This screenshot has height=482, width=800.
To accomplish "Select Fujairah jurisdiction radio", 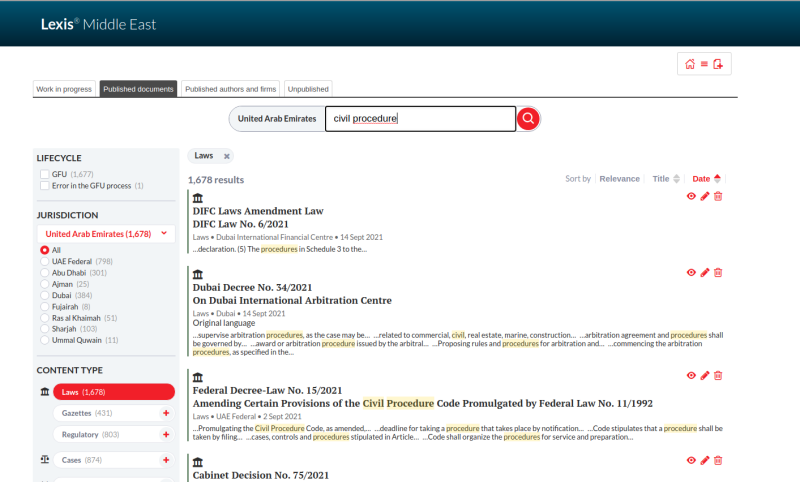I will (x=45, y=307).
